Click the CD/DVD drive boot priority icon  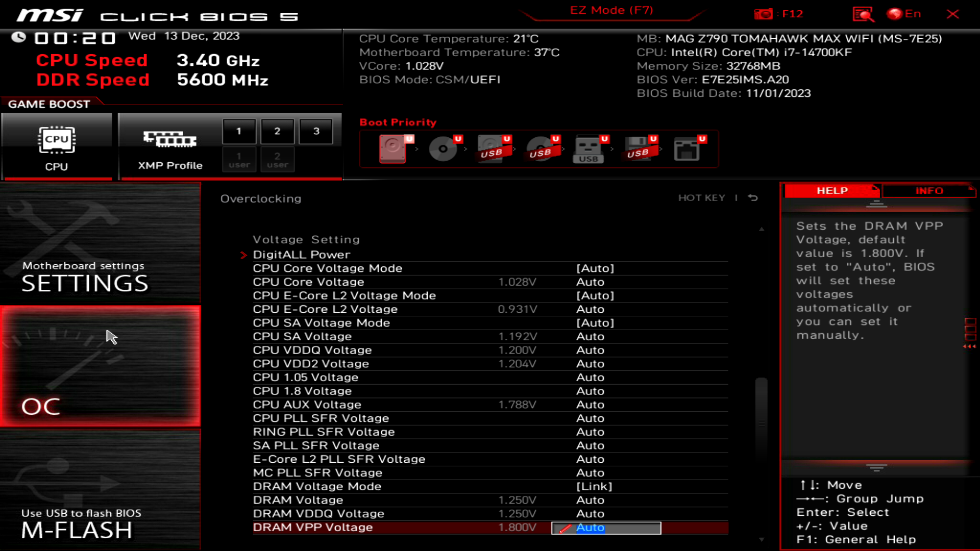coord(442,149)
